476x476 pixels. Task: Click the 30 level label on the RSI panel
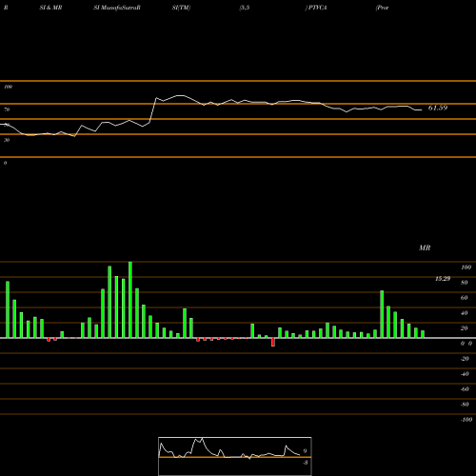[7, 140]
